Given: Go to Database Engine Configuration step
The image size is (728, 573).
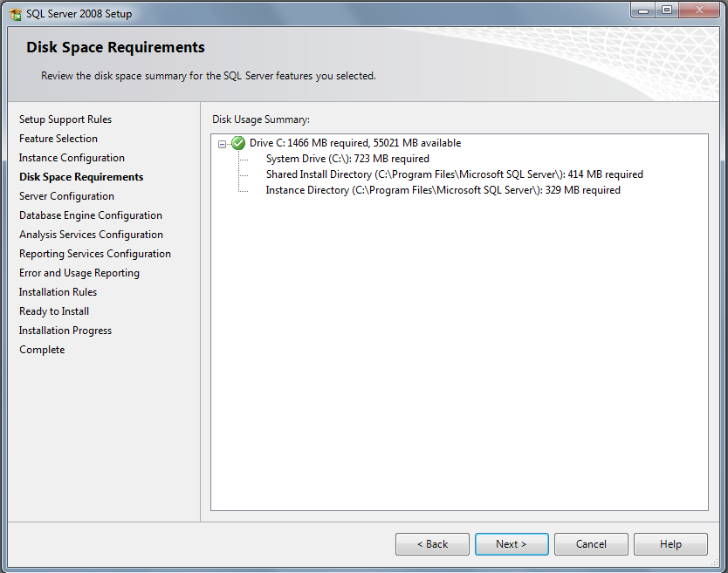Looking at the screenshot, I should (91, 215).
